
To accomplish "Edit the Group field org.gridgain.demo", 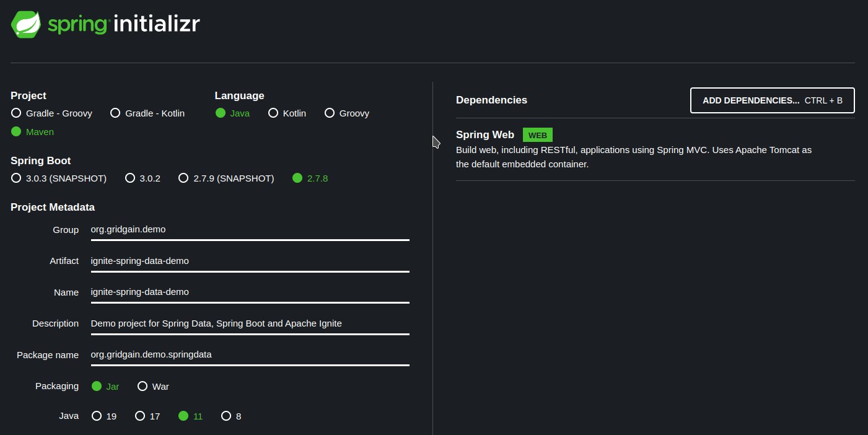I will (250, 230).
